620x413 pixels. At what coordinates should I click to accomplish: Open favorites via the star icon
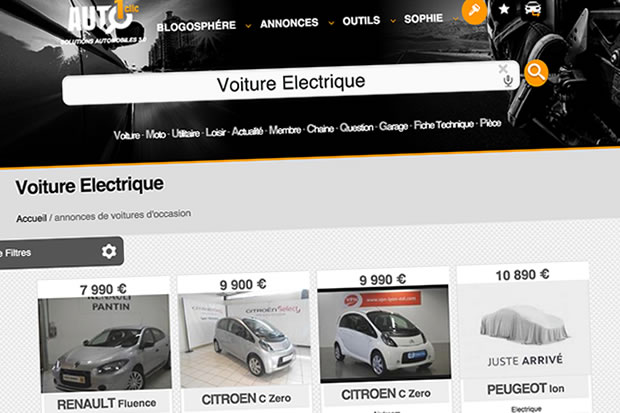pos(504,9)
